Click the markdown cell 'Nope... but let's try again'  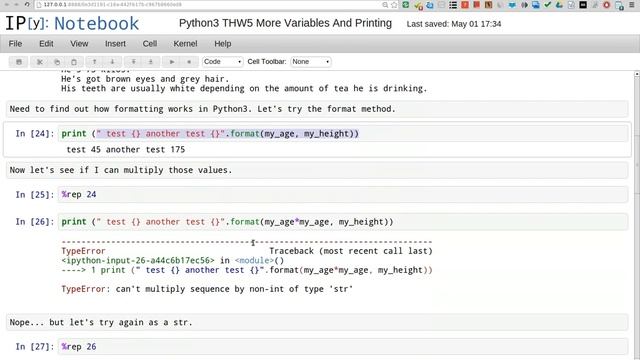click(317, 322)
